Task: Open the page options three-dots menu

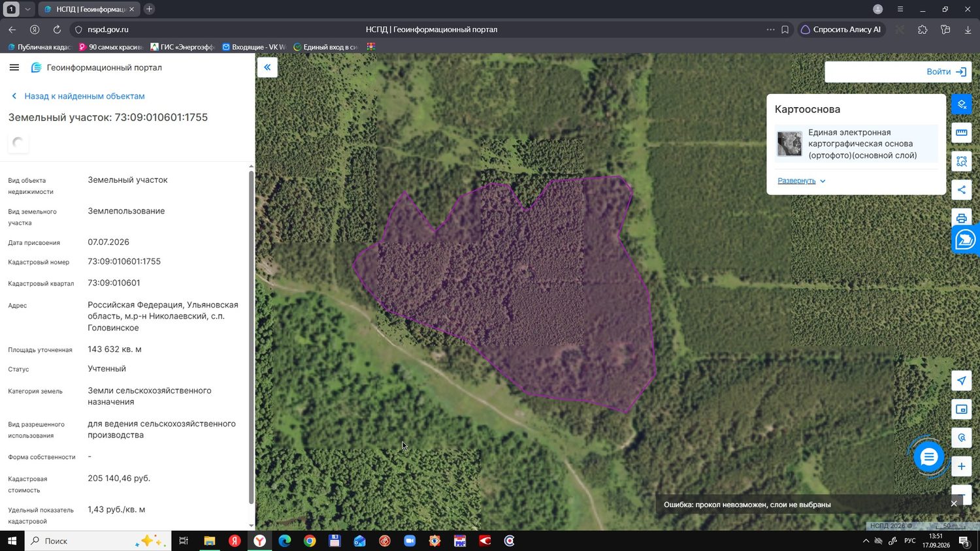Action: pos(770,29)
